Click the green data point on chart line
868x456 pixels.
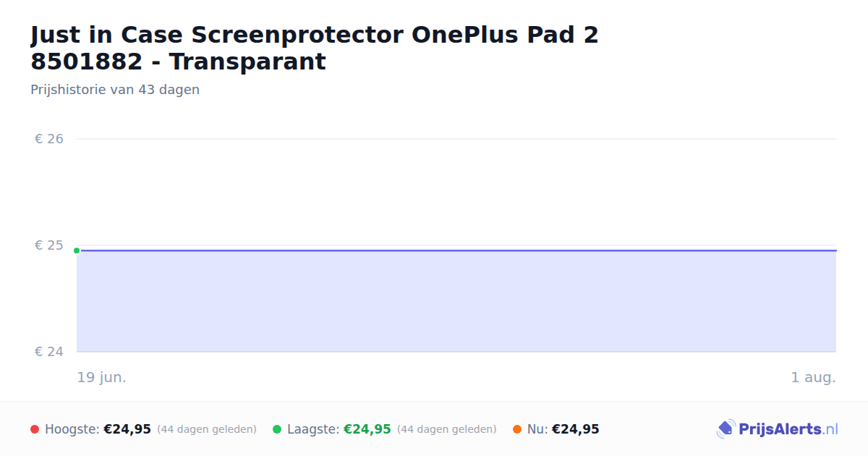tap(77, 250)
